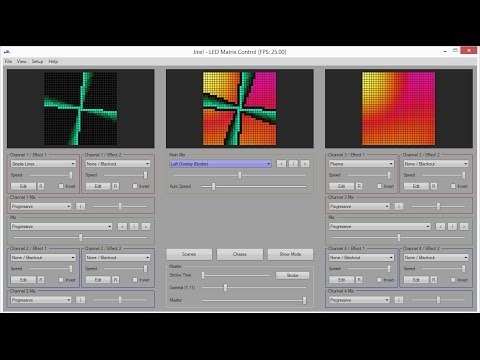Click the center output LED matrix preview

(240, 109)
